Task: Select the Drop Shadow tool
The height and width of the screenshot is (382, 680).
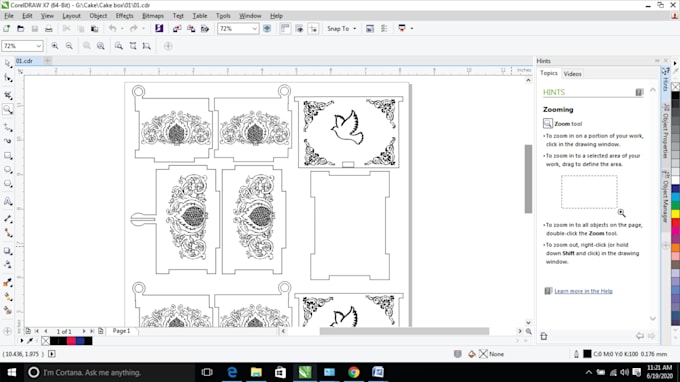Action: coord(8,251)
